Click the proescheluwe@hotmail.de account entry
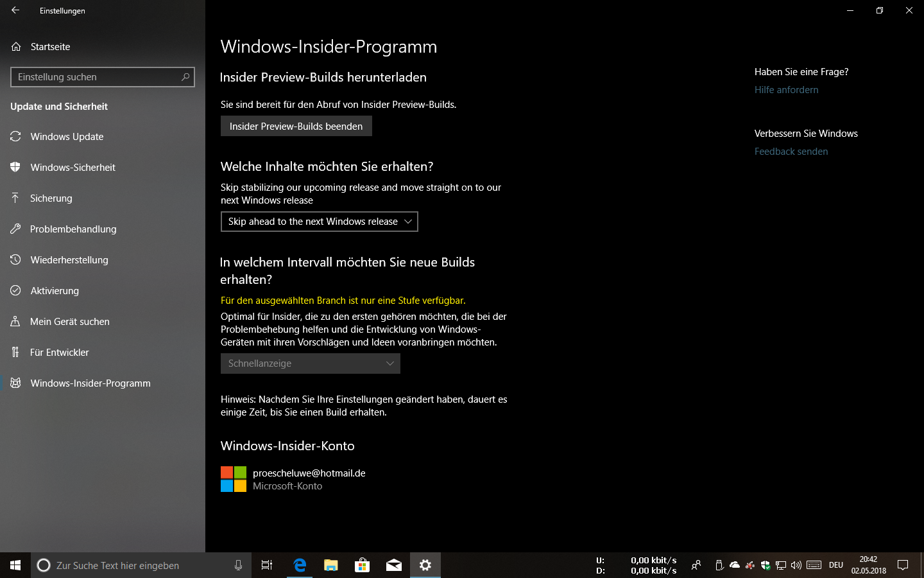Viewport: 924px width, 578px height. [293, 479]
